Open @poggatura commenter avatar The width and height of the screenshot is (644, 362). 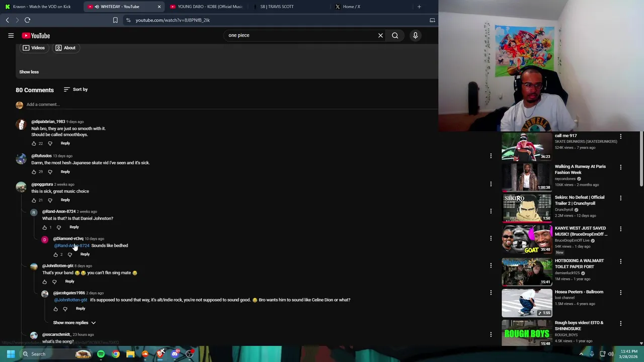[21, 187]
